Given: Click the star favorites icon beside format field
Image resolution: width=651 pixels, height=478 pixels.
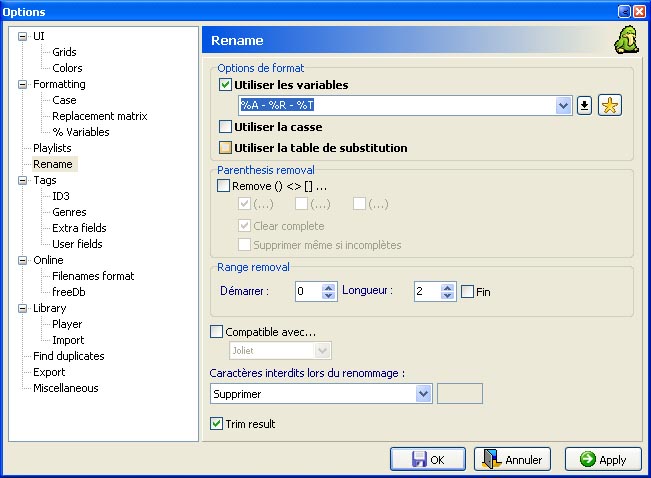Looking at the screenshot, I should tap(609, 106).
